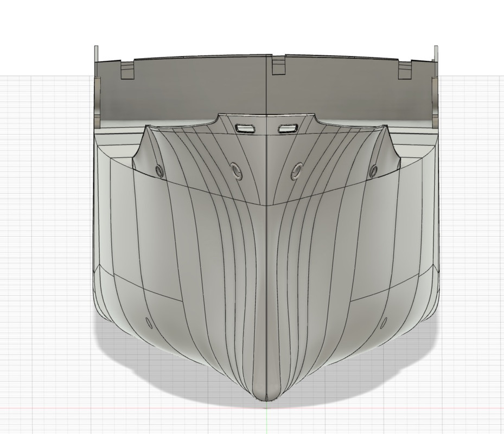Viewport: 504px width, 434px height.
Task: Select the outer-right circular hawse hole
Action: coord(373,170)
